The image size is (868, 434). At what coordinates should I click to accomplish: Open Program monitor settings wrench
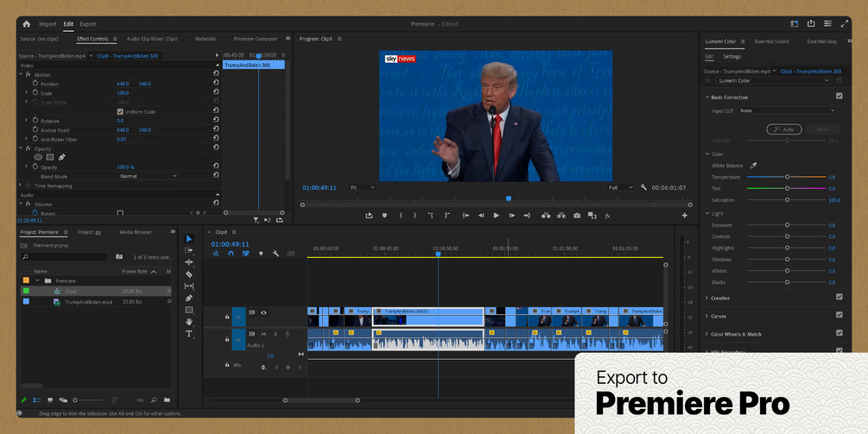point(643,187)
